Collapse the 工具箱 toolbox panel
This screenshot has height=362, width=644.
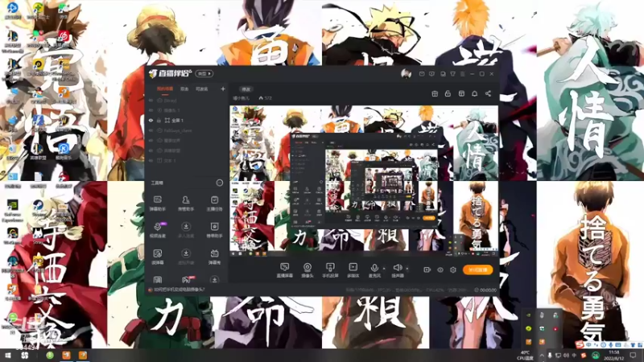[x=219, y=183]
